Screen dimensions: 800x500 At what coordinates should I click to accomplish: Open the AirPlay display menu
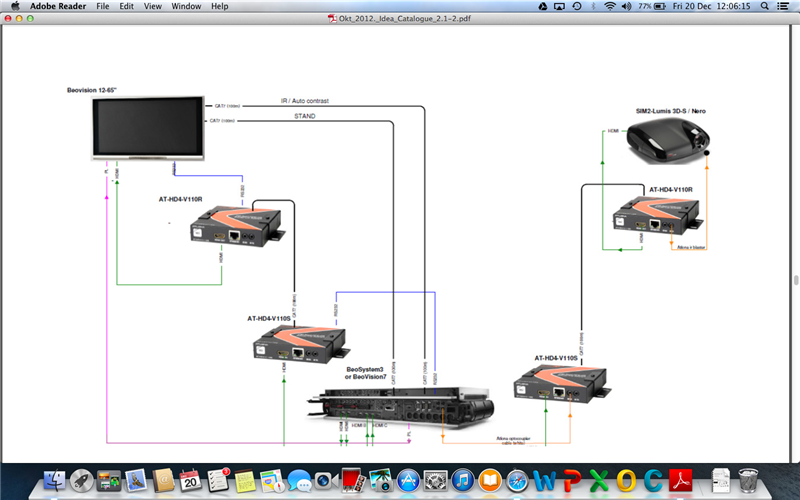coord(560,6)
